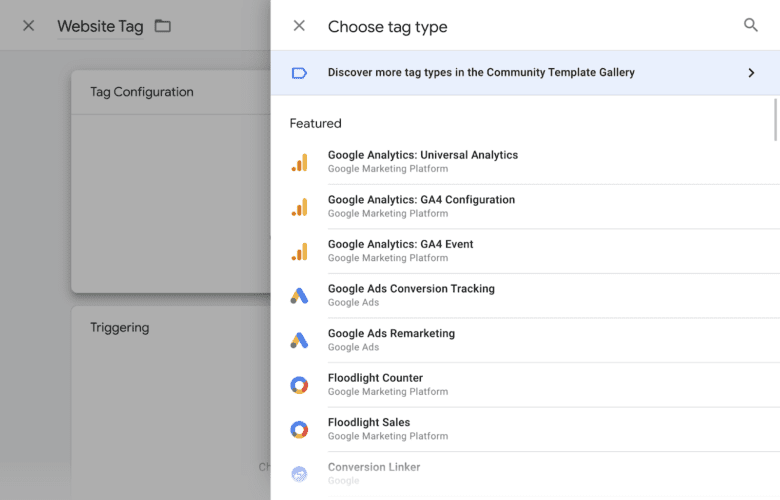
Task: Click the search magnifier icon in panel header
Action: coord(750,26)
